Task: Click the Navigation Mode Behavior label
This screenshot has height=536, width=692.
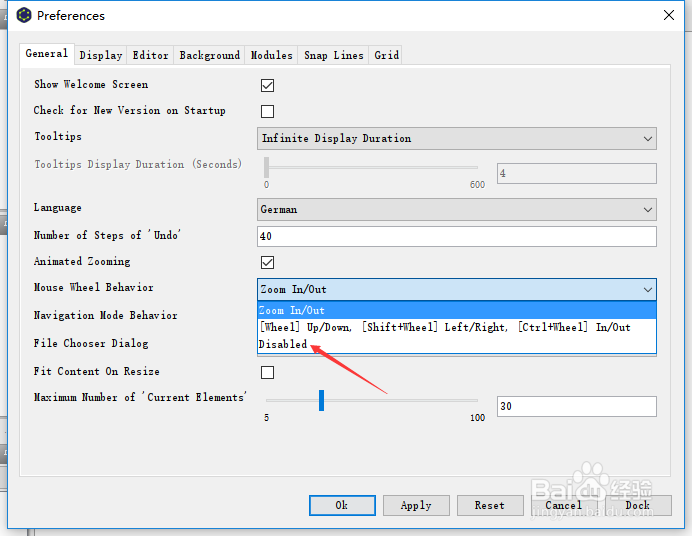Action: [x=105, y=315]
